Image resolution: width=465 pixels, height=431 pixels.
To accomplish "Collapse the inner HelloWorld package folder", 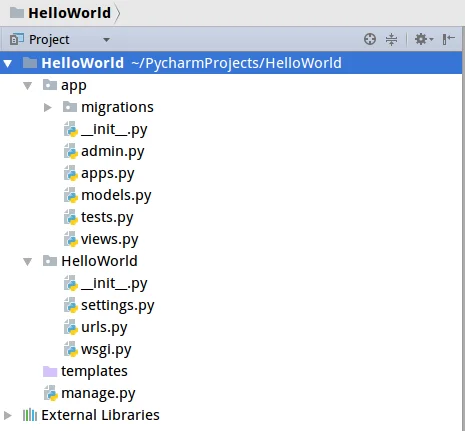I will [x=28, y=261].
